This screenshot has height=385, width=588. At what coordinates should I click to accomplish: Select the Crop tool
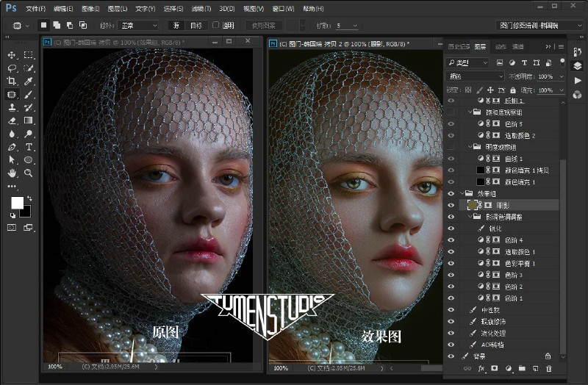(12, 82)
